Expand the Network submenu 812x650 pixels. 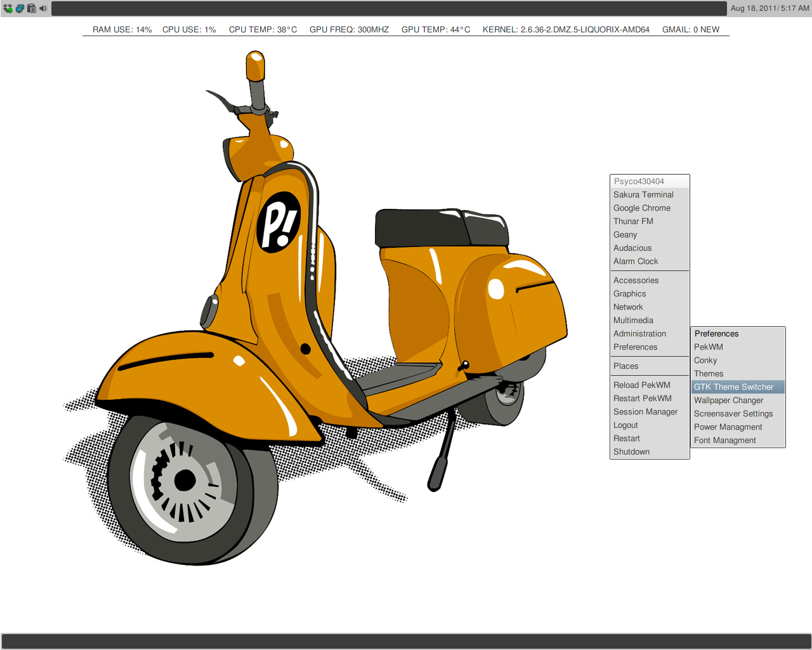[650, 307]
